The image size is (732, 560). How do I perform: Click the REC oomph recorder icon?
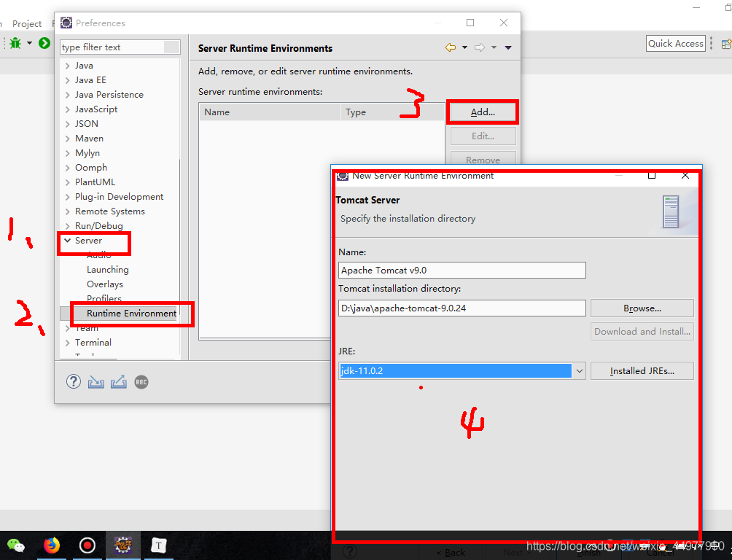coord(141,382)
